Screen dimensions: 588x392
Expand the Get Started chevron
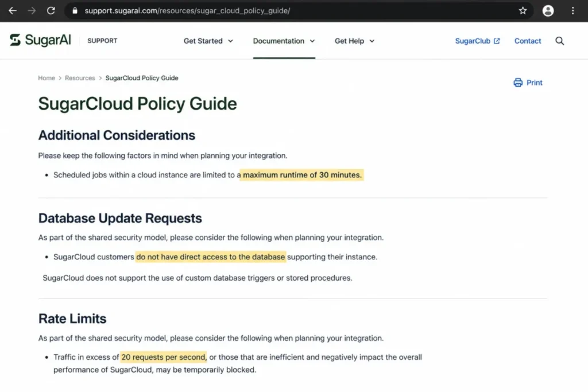tap(230, 41)
